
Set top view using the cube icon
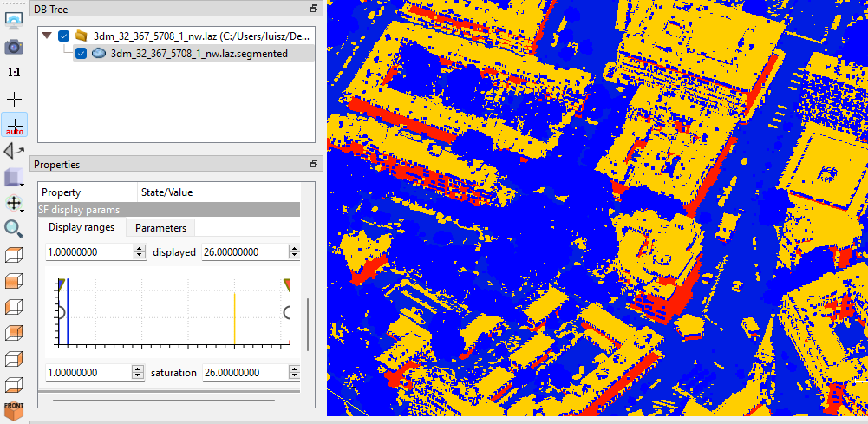click(x=14, y=255)
